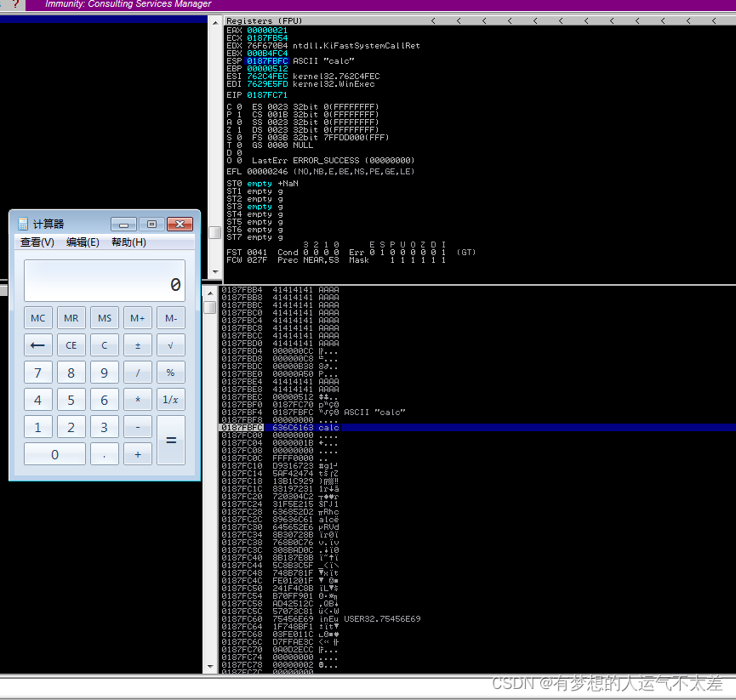
Task: Click the multiplication (*) key on the calculator
Action: click(x=137, y=399)
